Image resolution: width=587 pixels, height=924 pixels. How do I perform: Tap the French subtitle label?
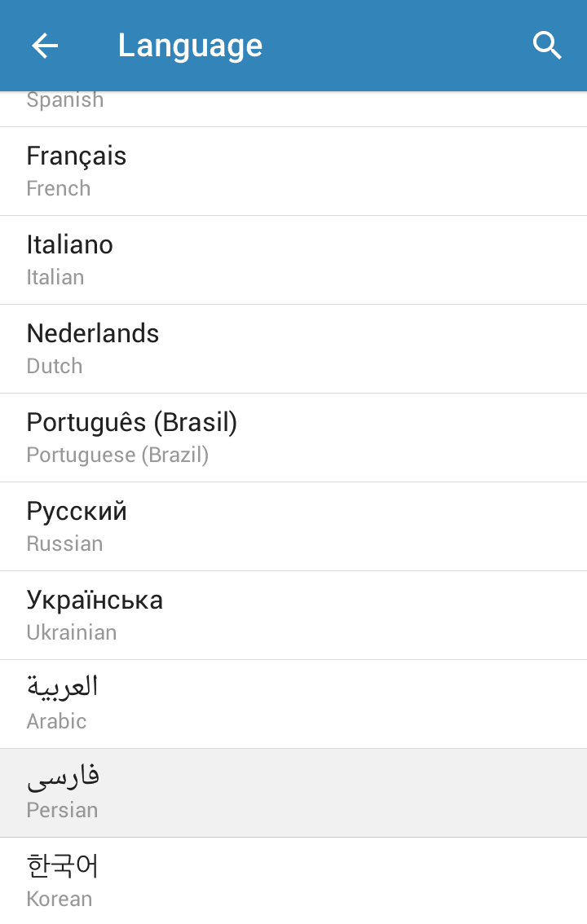pos(59,188)
